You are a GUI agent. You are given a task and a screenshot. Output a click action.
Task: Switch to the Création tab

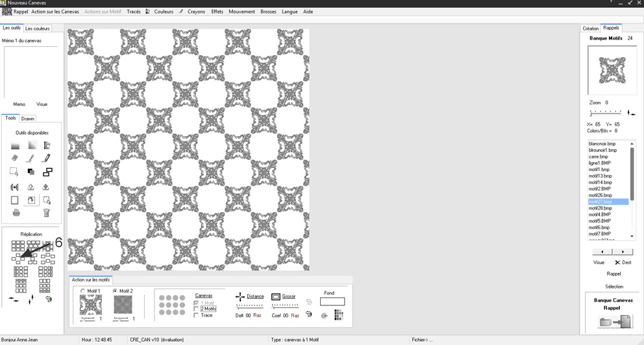[591, 29]
